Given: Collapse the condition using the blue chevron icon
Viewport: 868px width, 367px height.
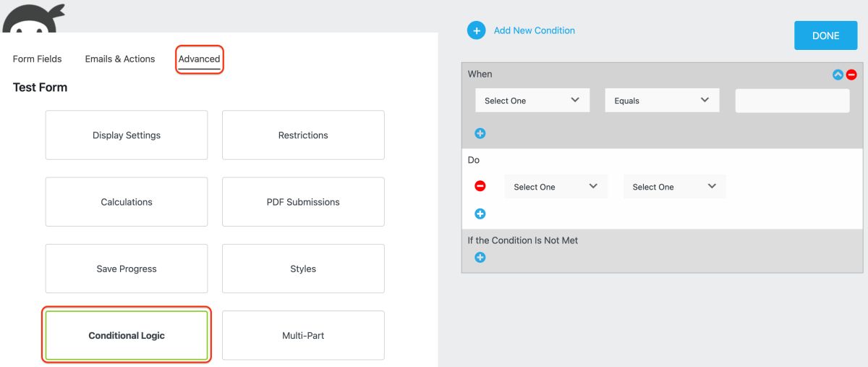Looking at the screenshot, I should pyautogui.click(x=838, y=75).
